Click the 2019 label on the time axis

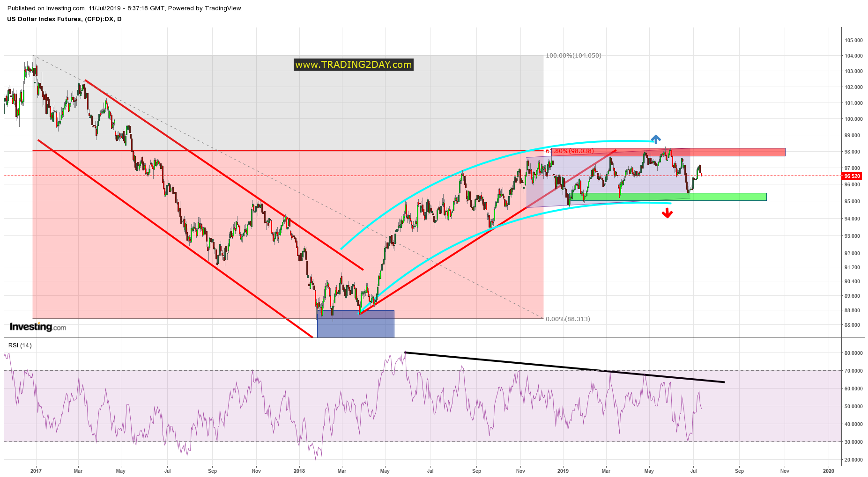point(563,471)
